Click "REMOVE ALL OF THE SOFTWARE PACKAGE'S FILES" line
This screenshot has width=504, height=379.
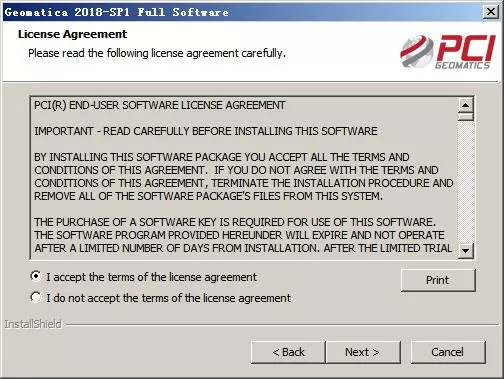click(208, 196)
